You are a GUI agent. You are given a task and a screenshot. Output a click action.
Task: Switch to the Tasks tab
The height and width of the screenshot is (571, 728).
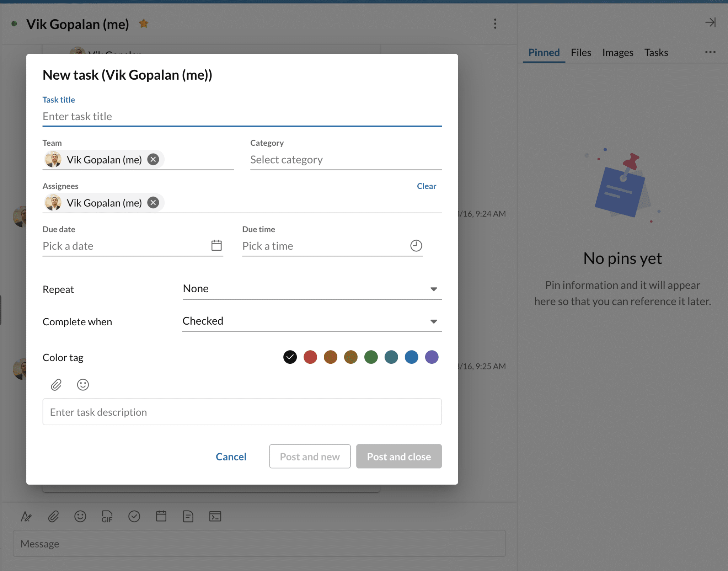coord(656,53)
